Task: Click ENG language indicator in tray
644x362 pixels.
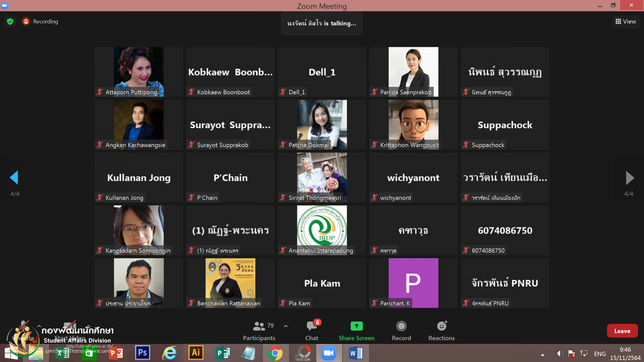Action: click(600, 354)
